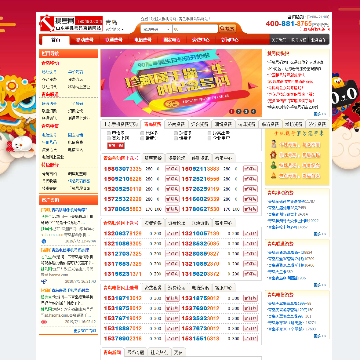
Task: Click the red button below the filter checkboxes
Action: (x=116, y=146)
